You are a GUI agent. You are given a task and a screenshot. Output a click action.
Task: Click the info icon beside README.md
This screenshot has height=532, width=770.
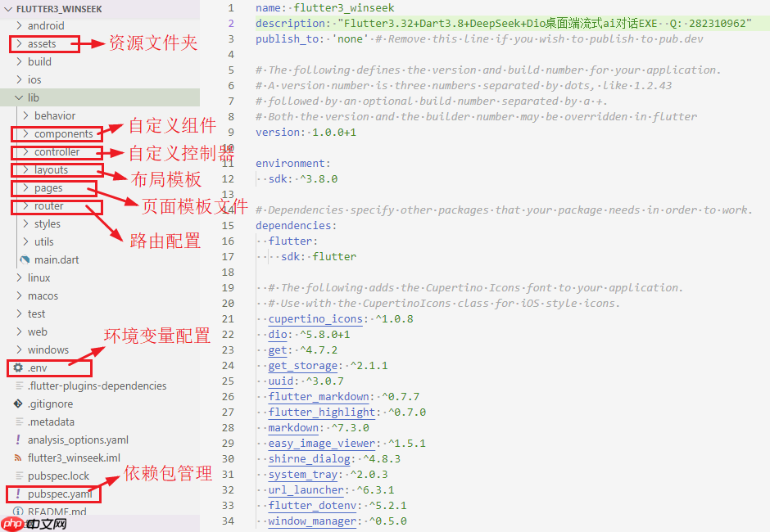(18, 512)
